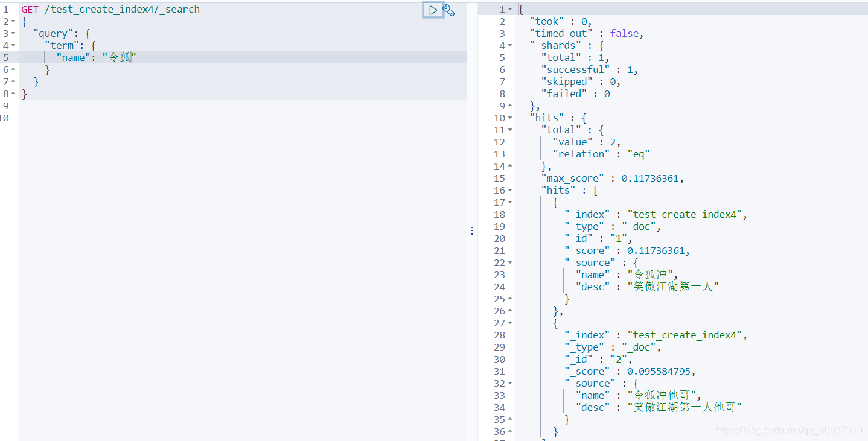Screen dimensions: 868x441
Task: Collapse the response root object at line 1
Action: point(510,10)
